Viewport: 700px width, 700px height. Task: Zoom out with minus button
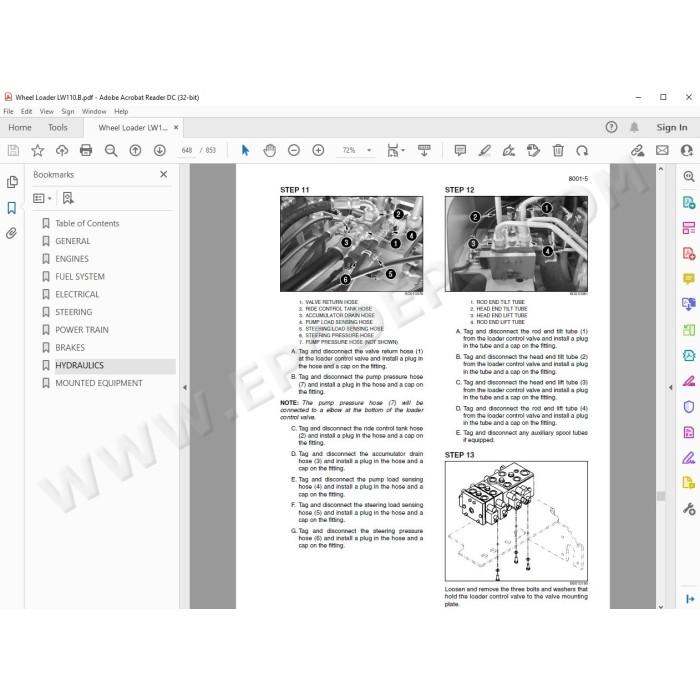click(294, 150)
